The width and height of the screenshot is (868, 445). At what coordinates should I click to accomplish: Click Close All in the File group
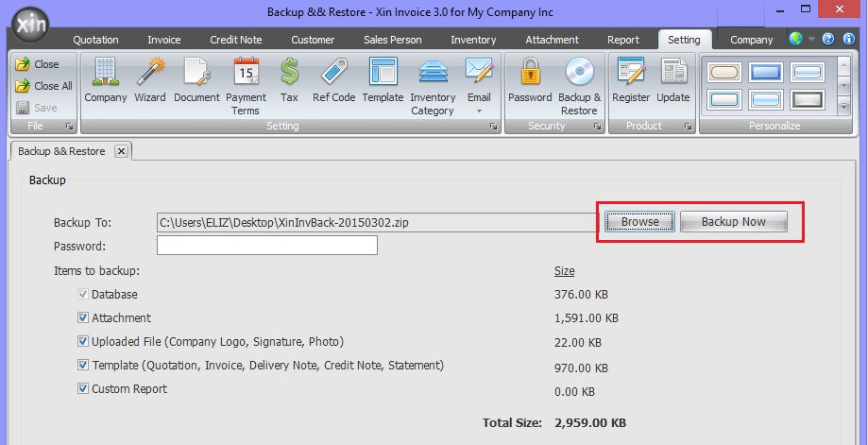(43, 86)
